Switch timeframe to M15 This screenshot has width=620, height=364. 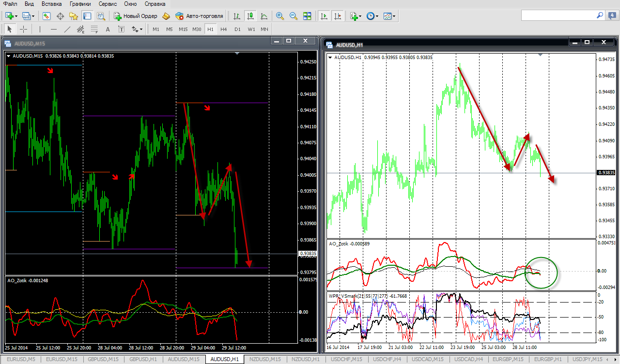183,29
